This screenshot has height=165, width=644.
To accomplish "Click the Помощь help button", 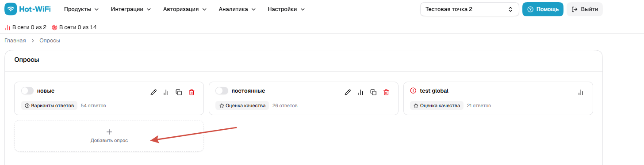I will (x=543, y=9).
